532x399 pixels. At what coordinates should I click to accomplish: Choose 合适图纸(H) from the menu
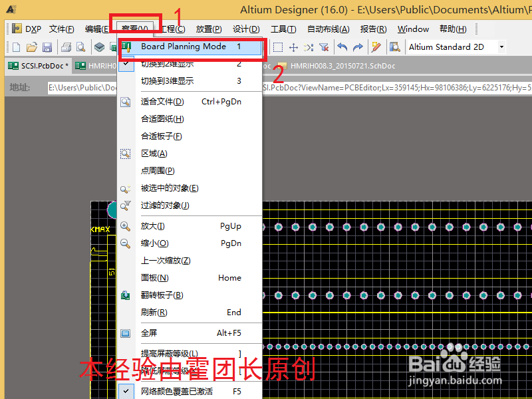pyautogui.click(x=190, y=119)
